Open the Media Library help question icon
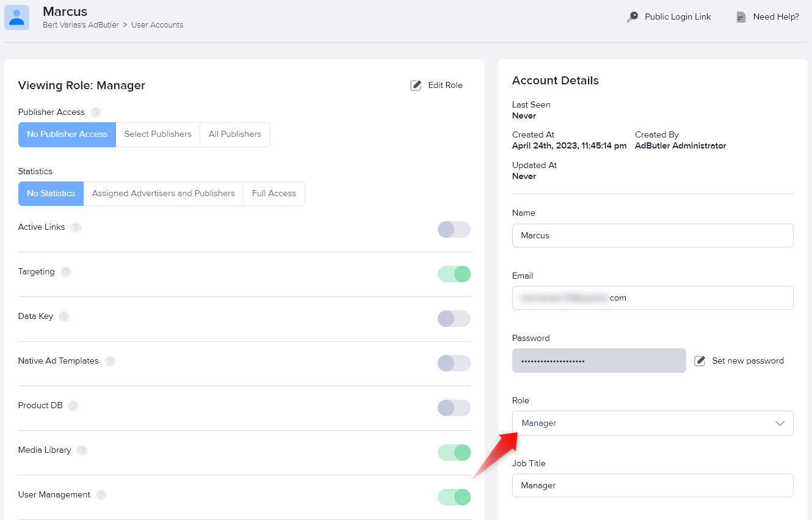The image size is (812, 520). (82, 450)
